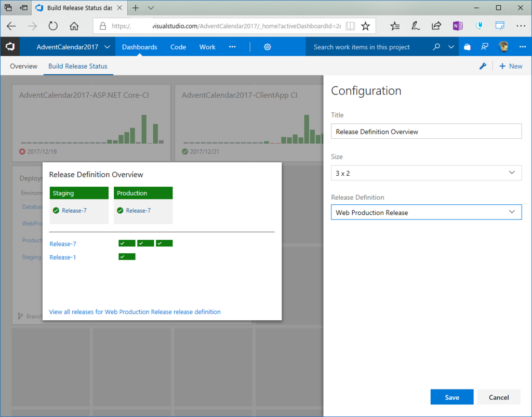Image resolution: width=532 pixels, height=417 pixels.
Task: Click the blue shield extension icon
Action: pos(478,26)
